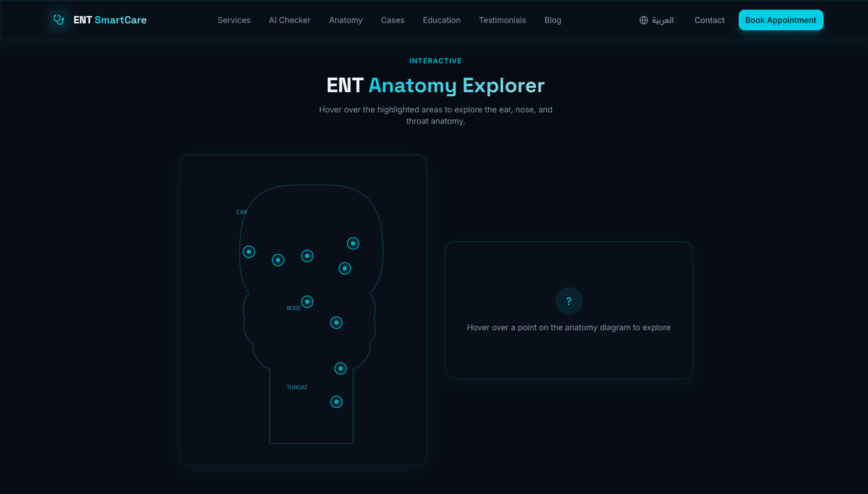Click the hotspot at the top of the neck
Screen dimensions: 868x494
pos(341,368)
